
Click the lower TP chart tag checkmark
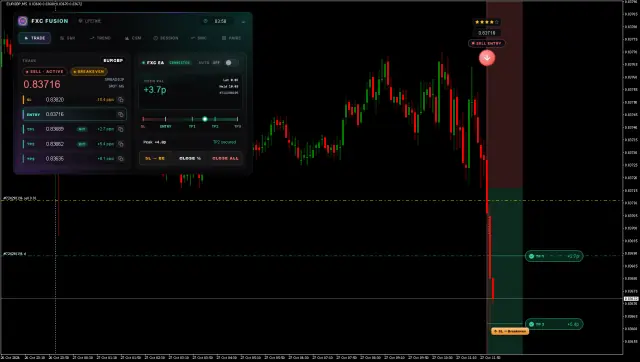(x=531, y=324)
